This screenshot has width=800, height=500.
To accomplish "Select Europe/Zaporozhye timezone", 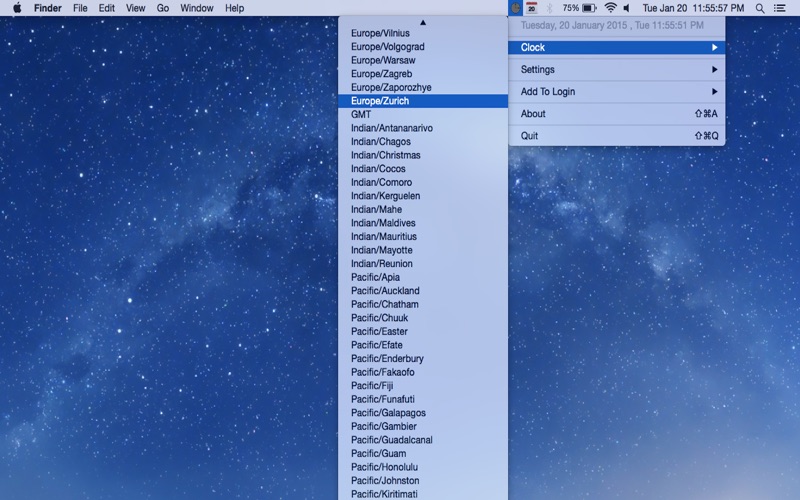I will pyautogui.click(x=423, y=87).
